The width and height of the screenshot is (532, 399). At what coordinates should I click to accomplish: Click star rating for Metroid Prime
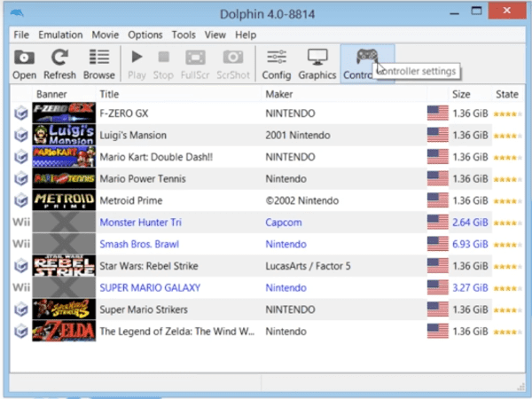click(x=507, y=201)
